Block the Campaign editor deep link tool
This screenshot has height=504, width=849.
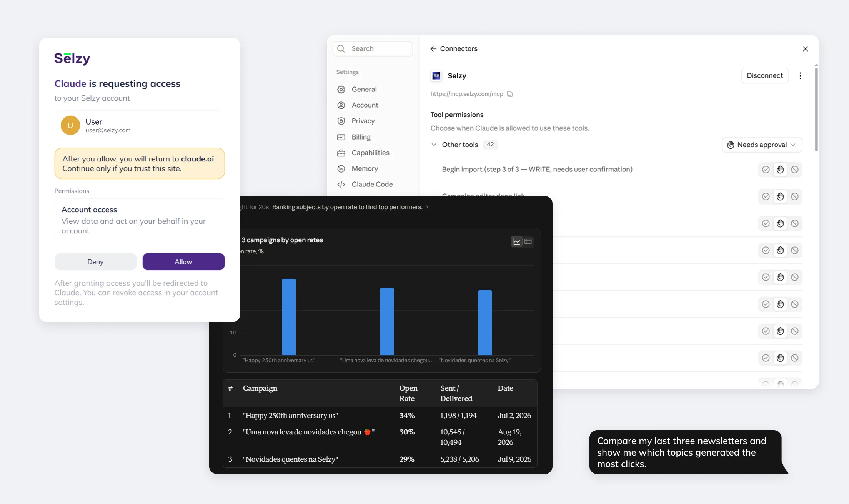[x=795, y=196]
